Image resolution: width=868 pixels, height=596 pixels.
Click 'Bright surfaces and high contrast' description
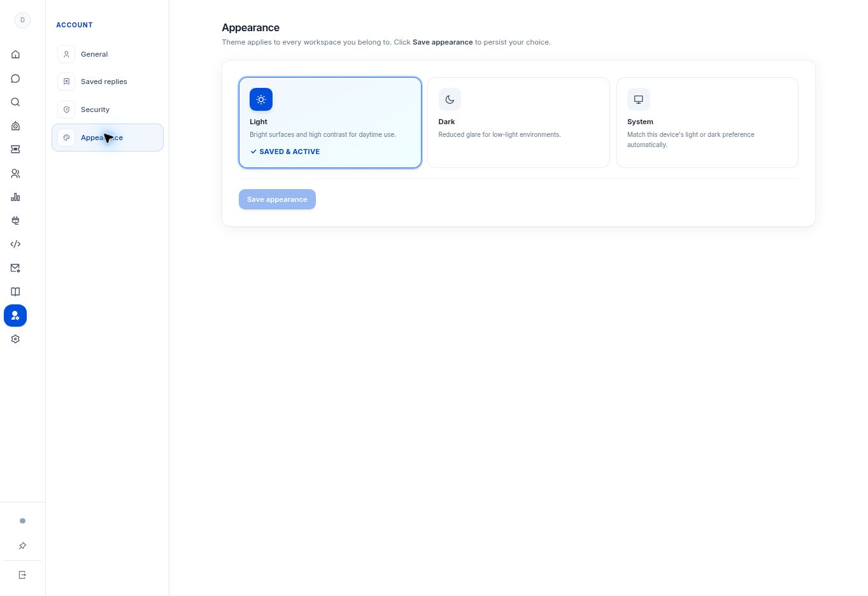(x=323, y=134)
